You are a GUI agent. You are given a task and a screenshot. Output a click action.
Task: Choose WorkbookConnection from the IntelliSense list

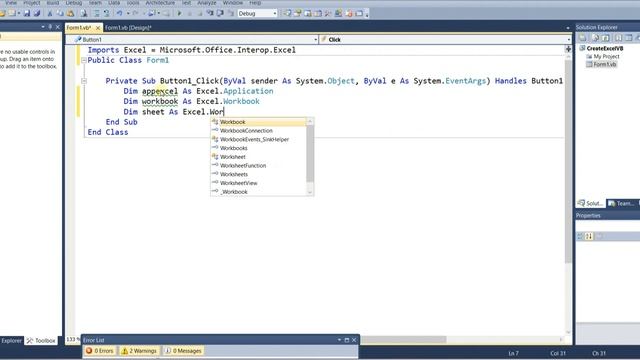(258, 131)
